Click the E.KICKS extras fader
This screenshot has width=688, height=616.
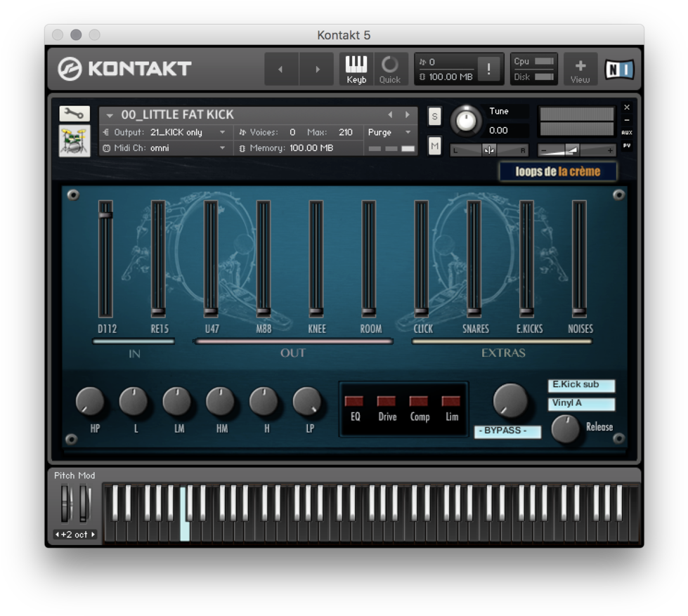(x=526, y=258)
